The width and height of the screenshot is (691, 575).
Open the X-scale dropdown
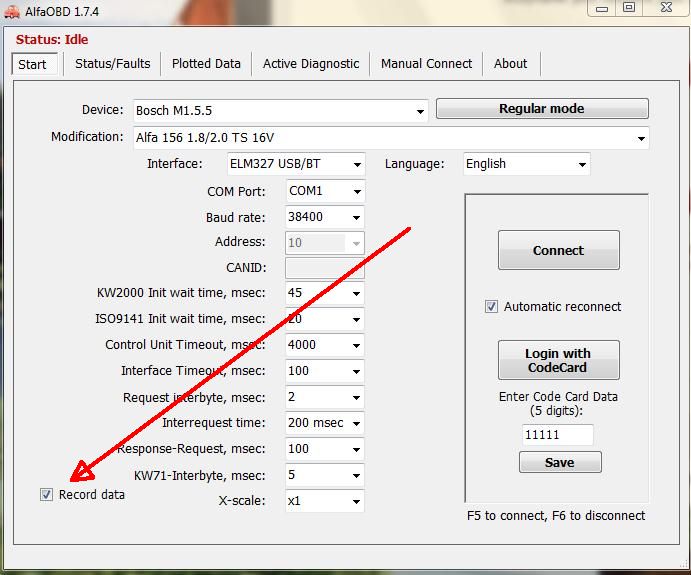[x=325, y=501]
